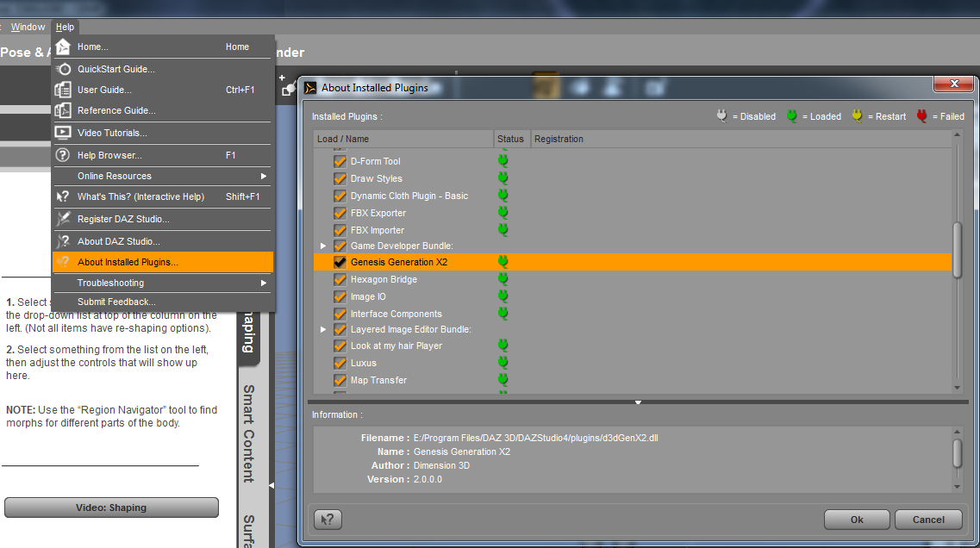Select the Interface Components row
Viewport: 980px width, 548px height.
[633, 314]
